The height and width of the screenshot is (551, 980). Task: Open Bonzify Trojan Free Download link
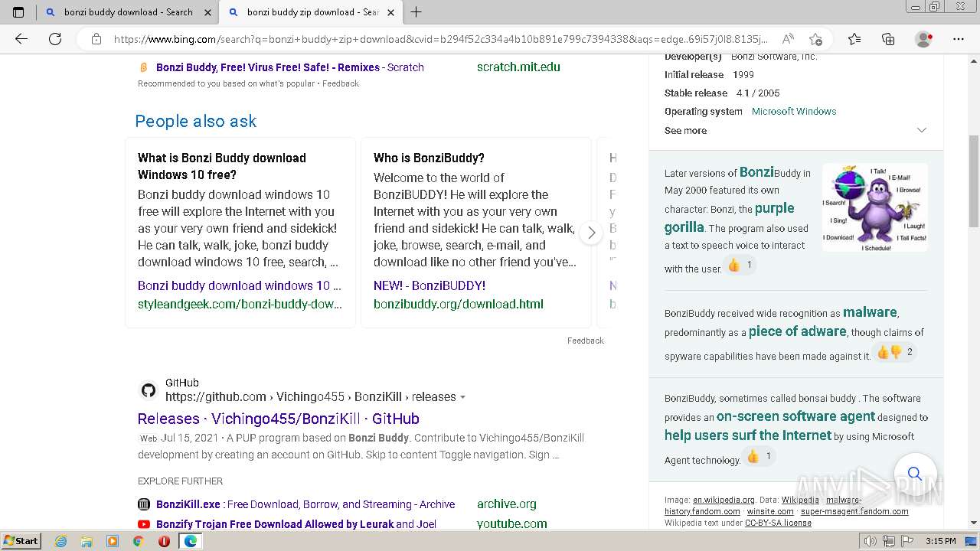coord(296,524)
